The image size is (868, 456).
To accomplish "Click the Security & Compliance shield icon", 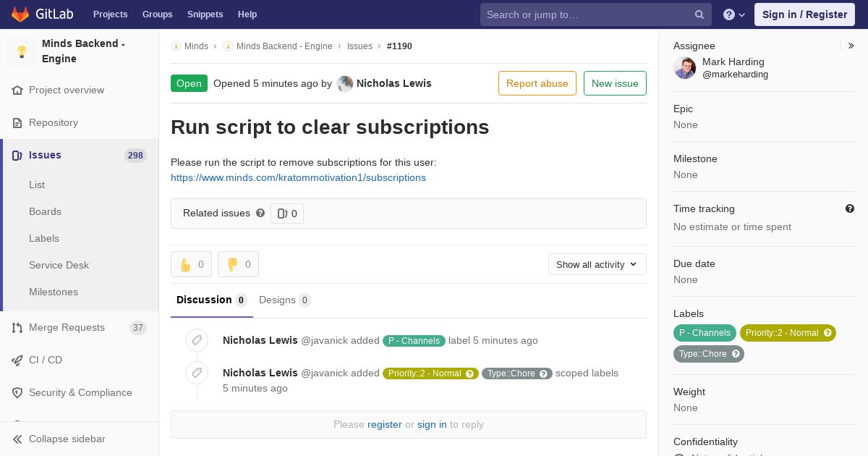I will click(x=17, y=393).
